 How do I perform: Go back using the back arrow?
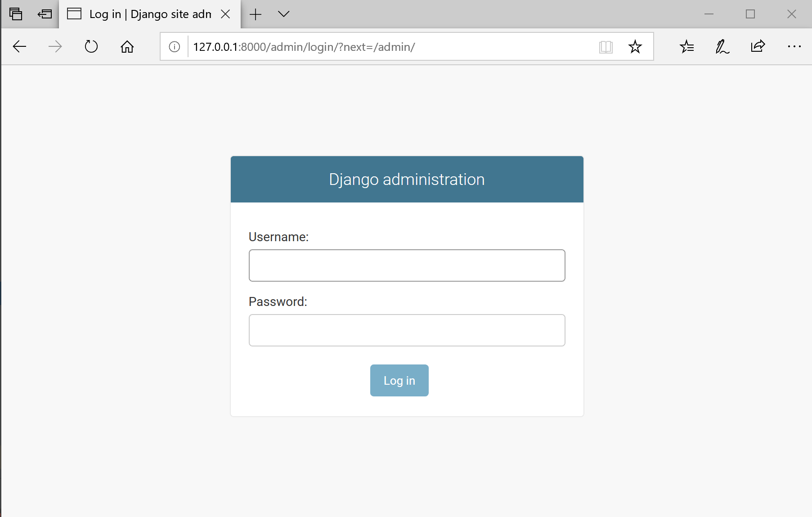pos(20,47)
